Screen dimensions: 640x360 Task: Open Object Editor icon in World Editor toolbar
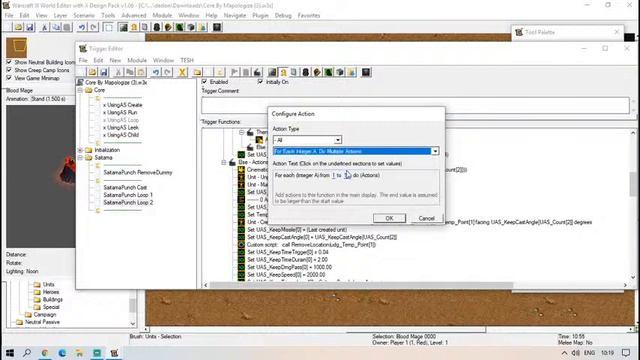tap(157, 27)
